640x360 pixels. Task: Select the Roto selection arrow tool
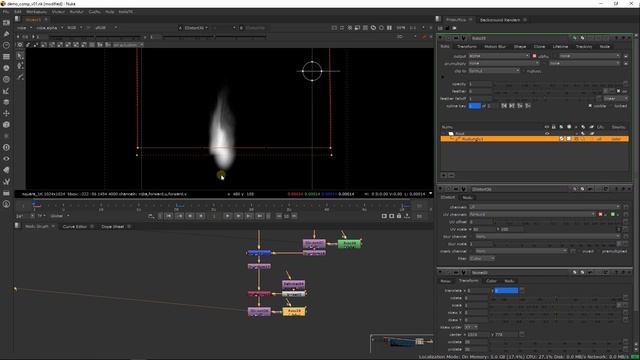[20, 56]
